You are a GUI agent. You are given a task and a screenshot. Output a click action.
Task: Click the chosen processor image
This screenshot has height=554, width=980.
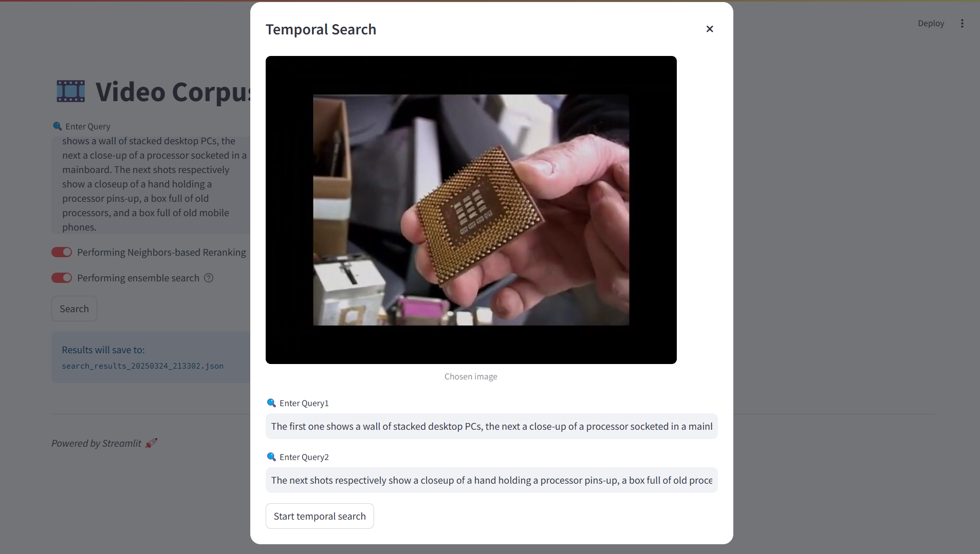[x=471, y=210]
